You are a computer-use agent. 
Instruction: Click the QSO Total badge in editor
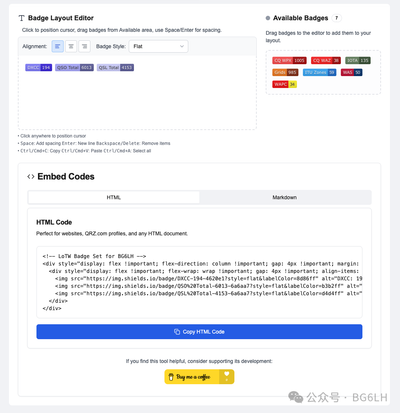click(74, 68)
